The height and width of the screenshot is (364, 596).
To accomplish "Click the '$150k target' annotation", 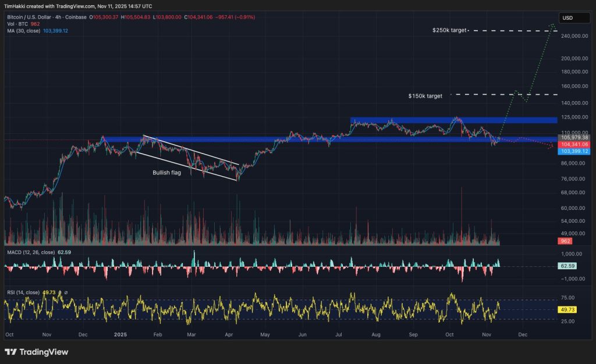I will coord(424,95).
